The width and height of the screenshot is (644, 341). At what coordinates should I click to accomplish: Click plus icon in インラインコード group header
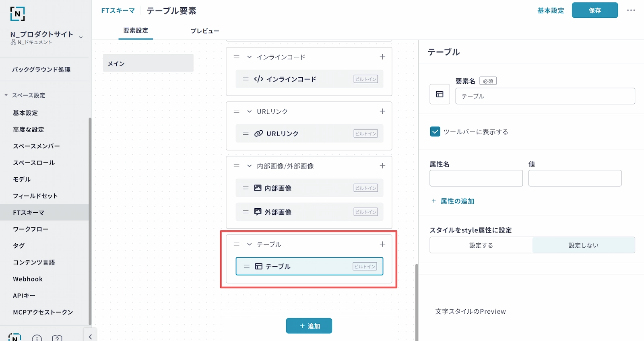click(382, 57)
